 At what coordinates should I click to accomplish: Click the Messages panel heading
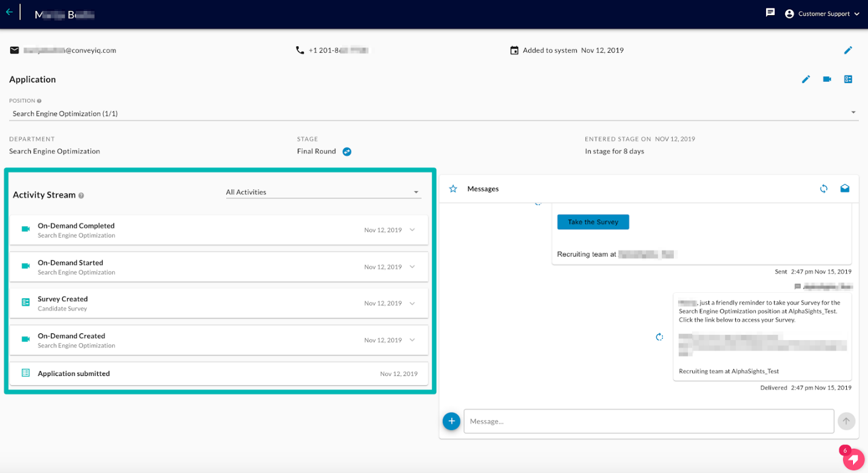pos(483,189)
